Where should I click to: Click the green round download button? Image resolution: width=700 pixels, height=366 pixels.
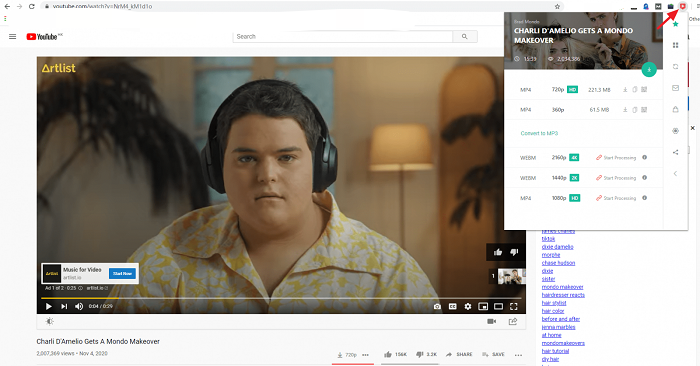click(649, 70)
